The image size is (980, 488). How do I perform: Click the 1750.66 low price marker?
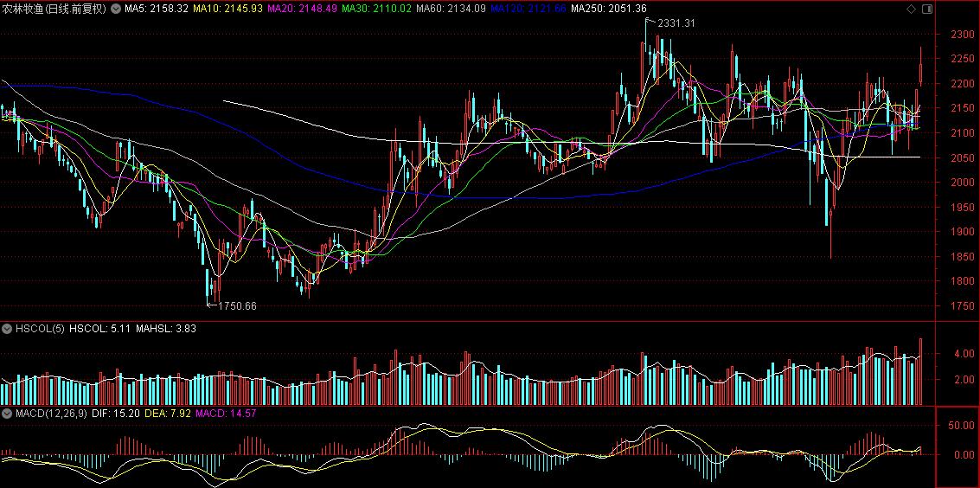237,306
